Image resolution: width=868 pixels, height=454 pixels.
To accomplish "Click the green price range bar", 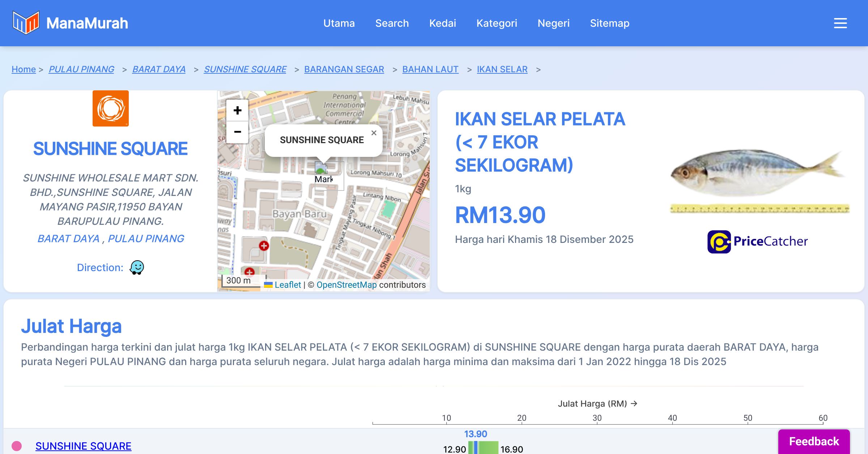I will 488,448.
